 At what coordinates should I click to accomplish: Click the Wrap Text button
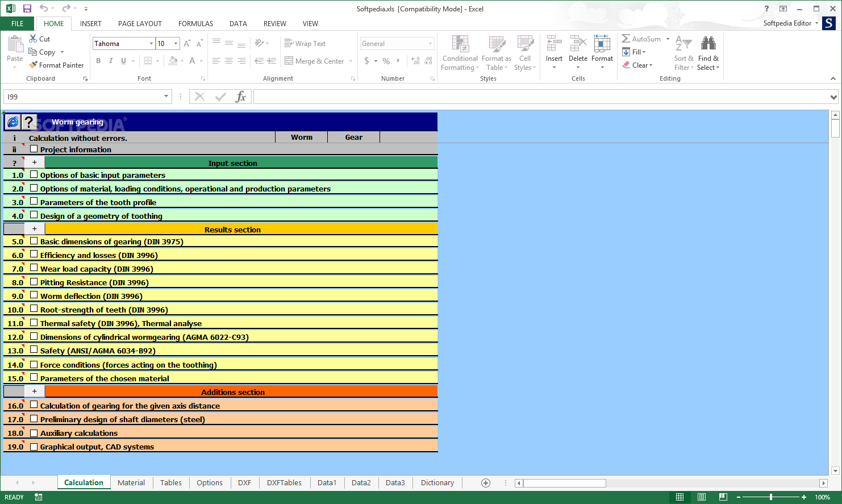(x=305, y=44)
